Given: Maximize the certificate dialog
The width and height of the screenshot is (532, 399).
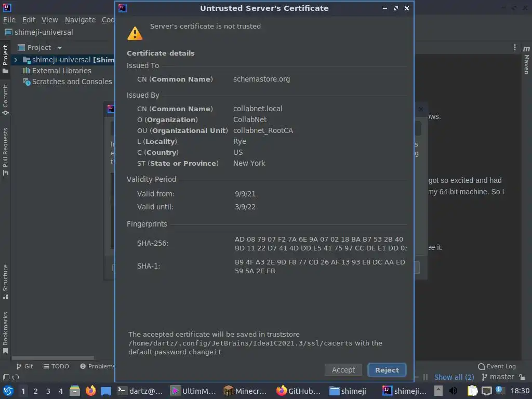Looking at the screenshot, I should 395,8.
